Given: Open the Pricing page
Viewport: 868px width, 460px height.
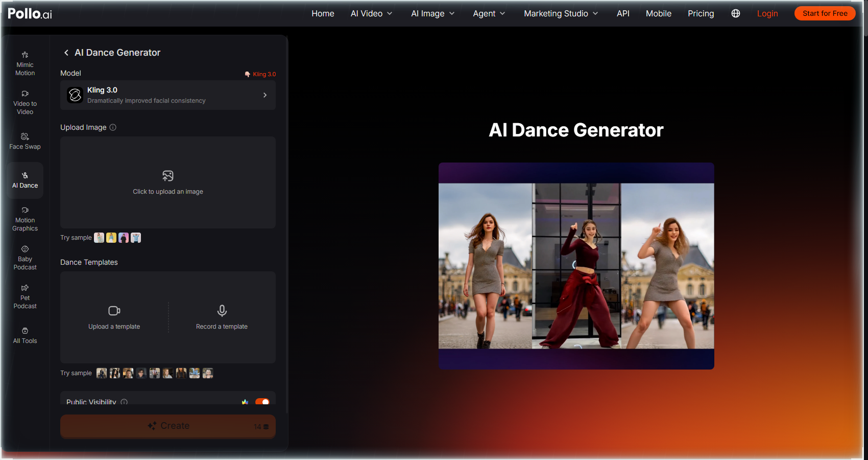Looking at the screenshot, I should click(x=701, y=13).
